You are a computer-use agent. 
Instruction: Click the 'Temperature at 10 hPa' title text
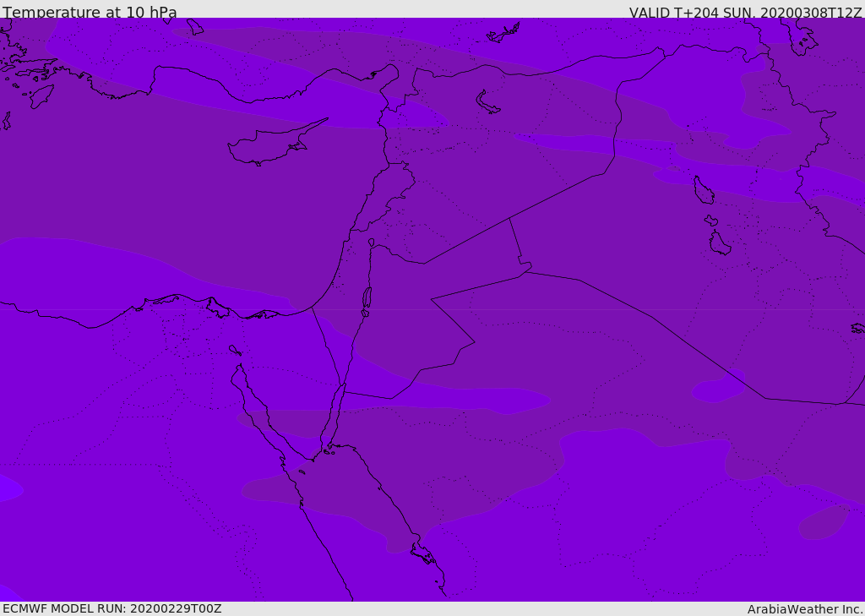(90, 12)
